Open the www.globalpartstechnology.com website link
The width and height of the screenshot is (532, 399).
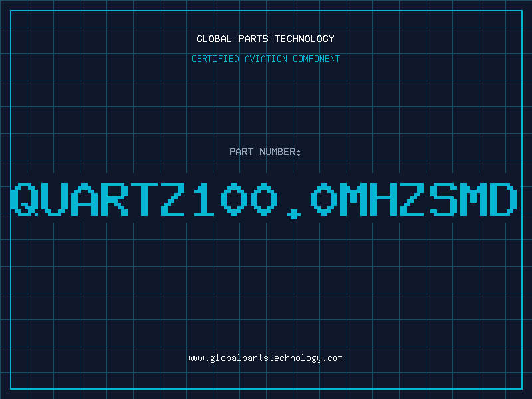click(265, 358)
